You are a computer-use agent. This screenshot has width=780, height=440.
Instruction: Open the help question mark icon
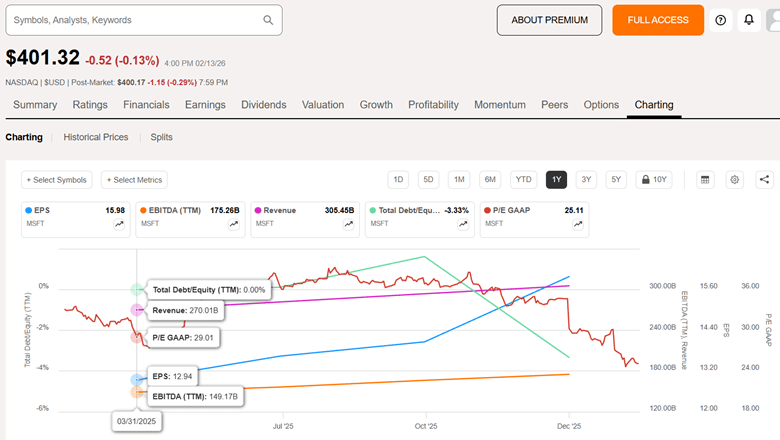click(x=720, y=20)
